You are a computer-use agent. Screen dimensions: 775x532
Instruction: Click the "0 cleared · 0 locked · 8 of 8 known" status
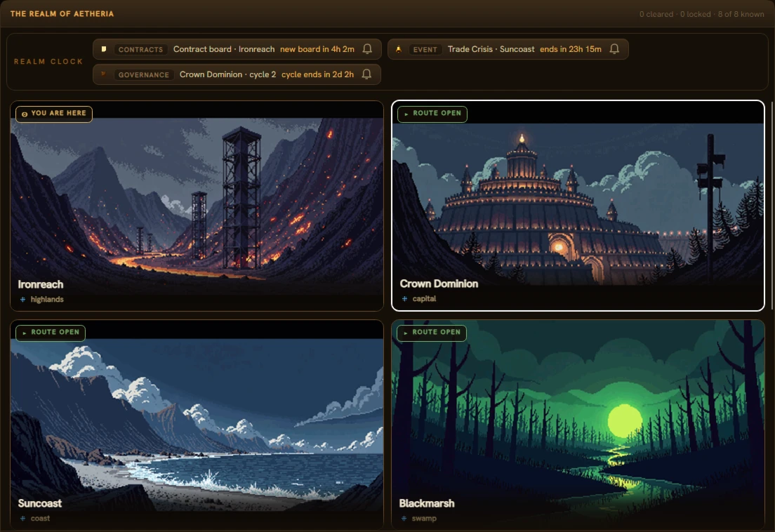(702, 14)
